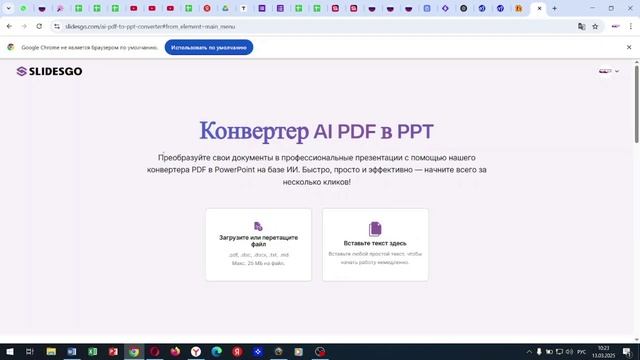The image size is (640, 360).
Task: Reload the Slidesgo page
Action: pyautogui.click(x=39, y=27)
